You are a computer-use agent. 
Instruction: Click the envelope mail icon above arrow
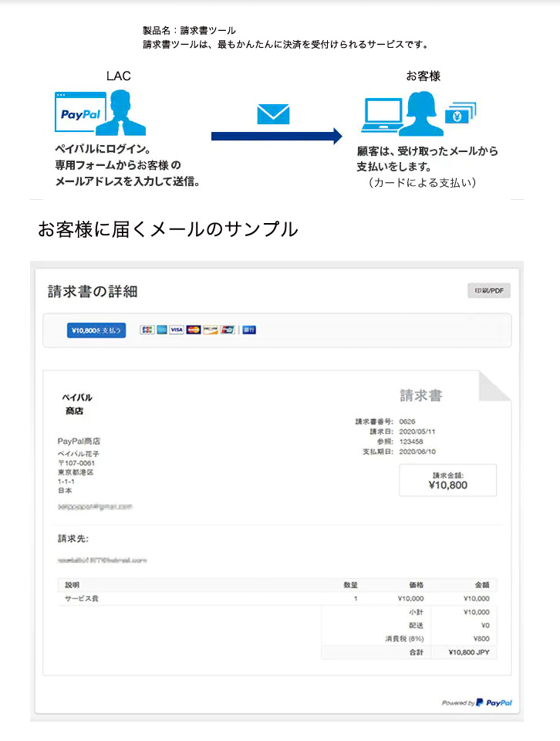point(273,114)
